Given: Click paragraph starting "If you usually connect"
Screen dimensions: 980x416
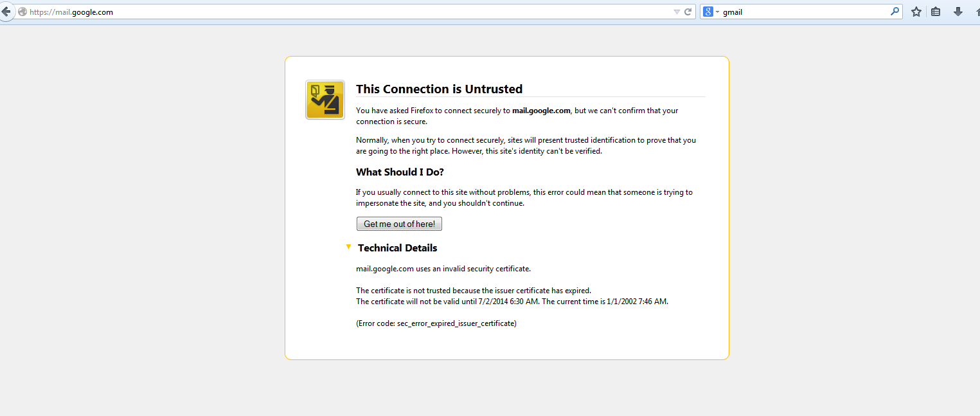Looking at the screenshot, I should coord(524,197).
